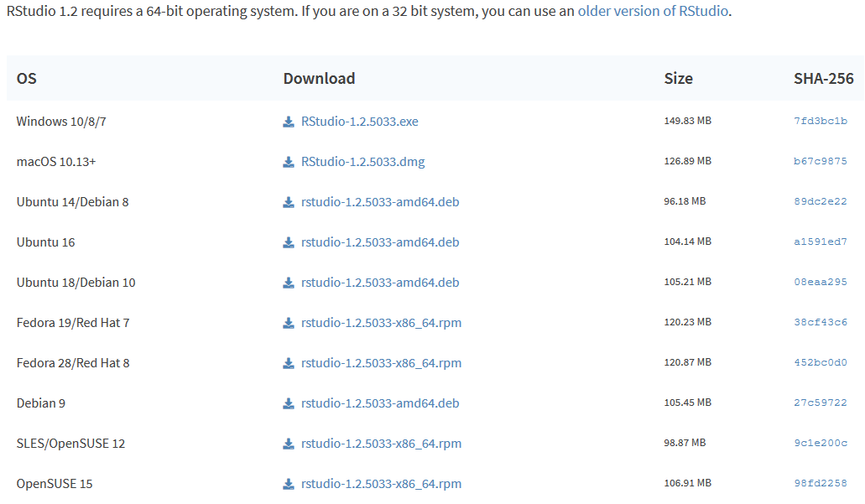The image size is (865, 504).
Task: Click download icon in Fedora 19/Red Hat 7 row
Action: click(289, 323)
